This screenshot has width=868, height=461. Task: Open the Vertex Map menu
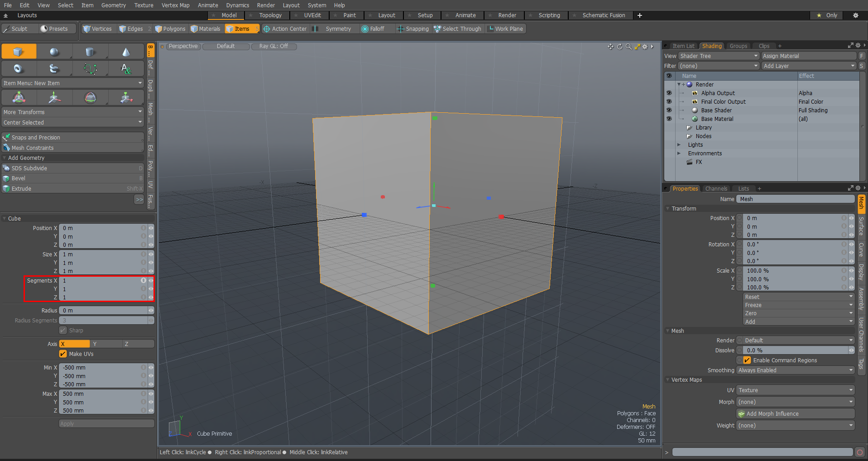175,5
